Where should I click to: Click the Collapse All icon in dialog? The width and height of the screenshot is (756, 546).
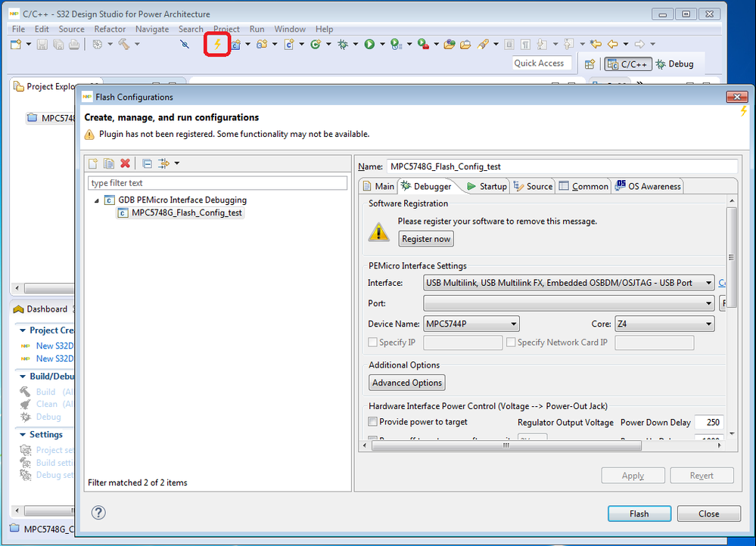click(x=148, y=163)
